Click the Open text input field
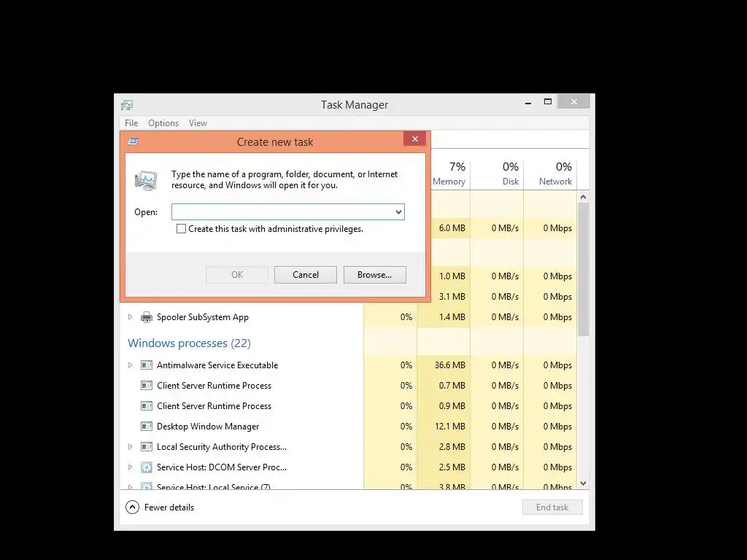Viewport: 747px width, 560px height. point(283,212)
